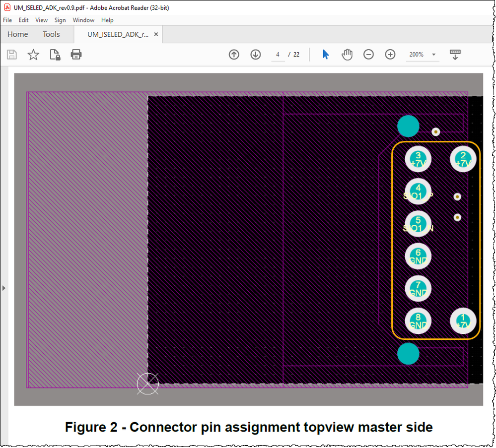Select the Hand tool in the toolbar
The image size is (496, 448).
(x=347, y=55)
